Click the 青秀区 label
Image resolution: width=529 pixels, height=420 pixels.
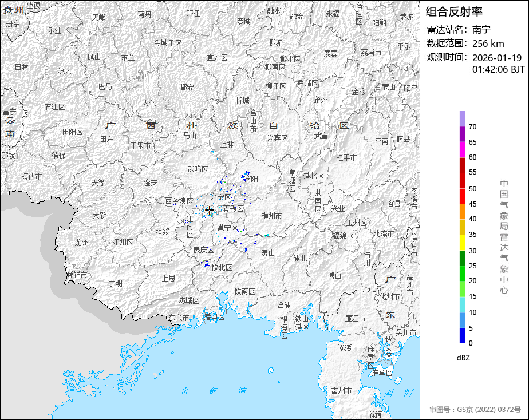(x=234, y=209)
